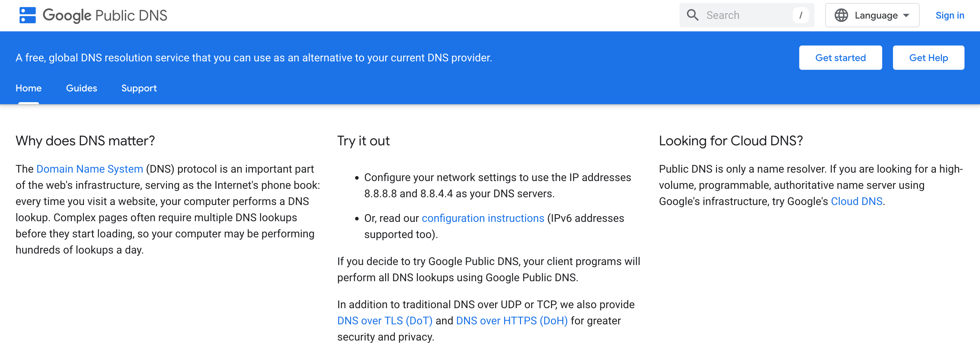Click the Google Public DNS title text
The height and width of the screenshot is (352, 980).
(105, 15)
